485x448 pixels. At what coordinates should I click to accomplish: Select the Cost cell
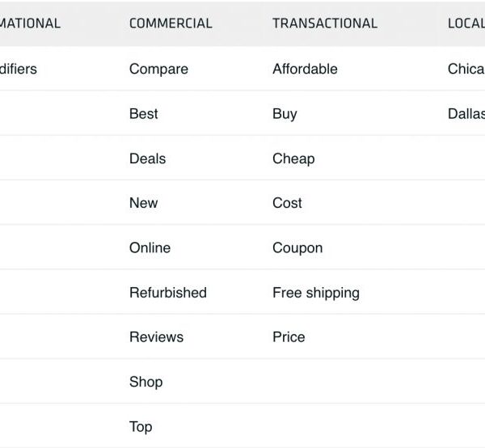pos(287,203)
